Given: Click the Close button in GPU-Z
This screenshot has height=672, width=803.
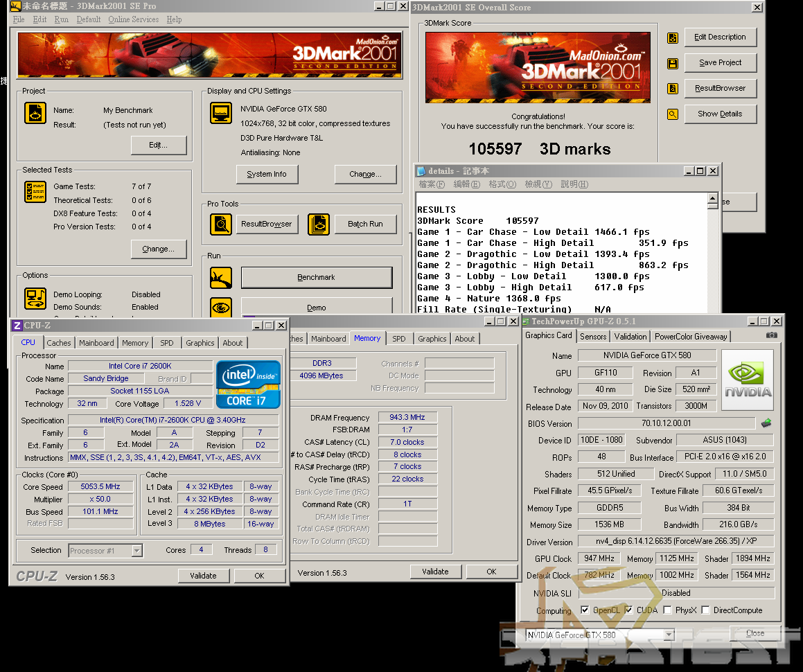Looking at the screenshot, I should 755,634.
